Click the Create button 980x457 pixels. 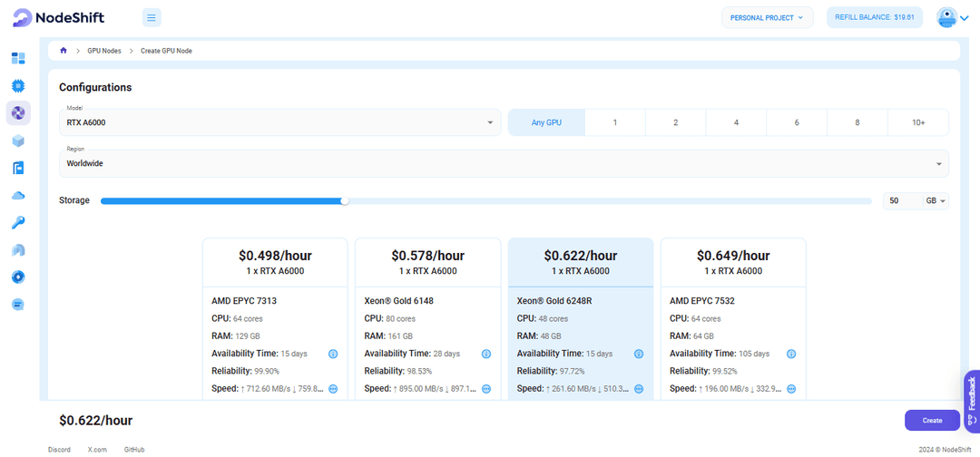click(932, 420)
